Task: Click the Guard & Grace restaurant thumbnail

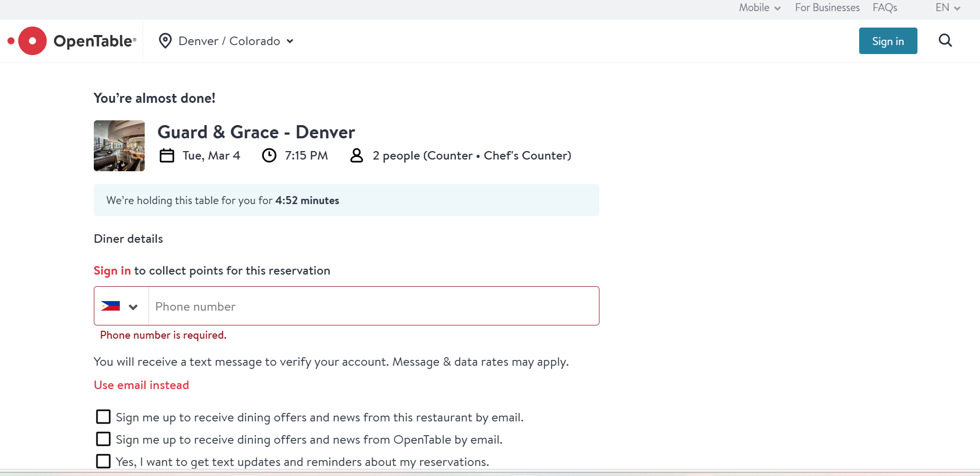Action: [x=119, y=146]
